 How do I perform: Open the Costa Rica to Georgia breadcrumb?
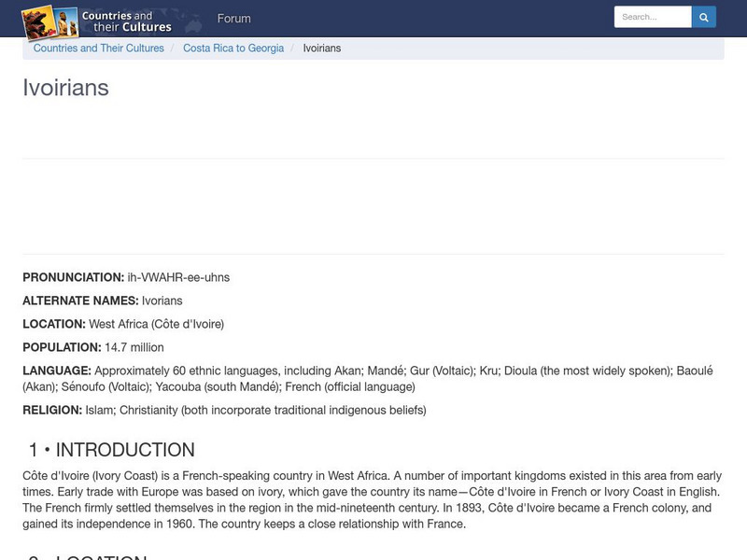(233, 49)
